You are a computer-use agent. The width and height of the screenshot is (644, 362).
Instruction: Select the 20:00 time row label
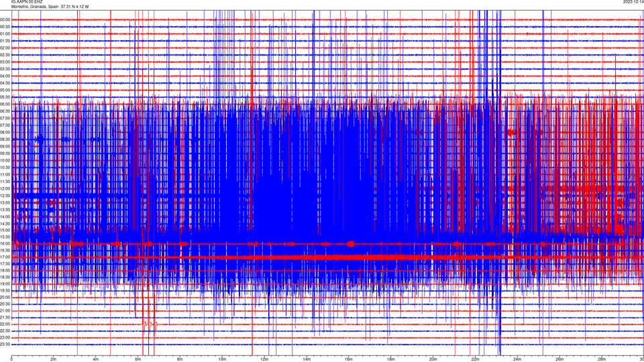coord(5,297)
